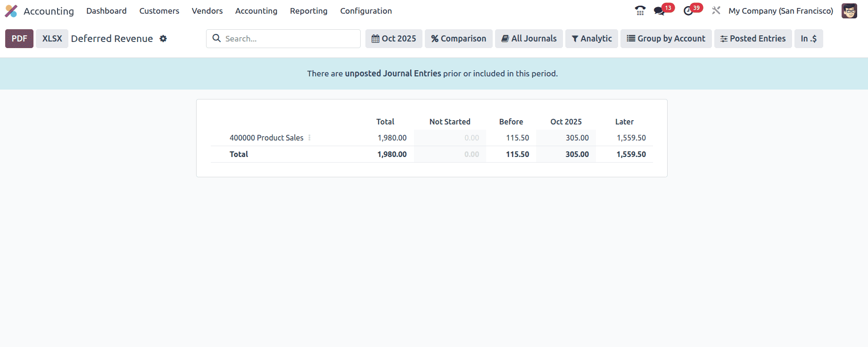Viewport: 868px width, 347px height.
Task: Open the messages chat icon
Action: 659,11
